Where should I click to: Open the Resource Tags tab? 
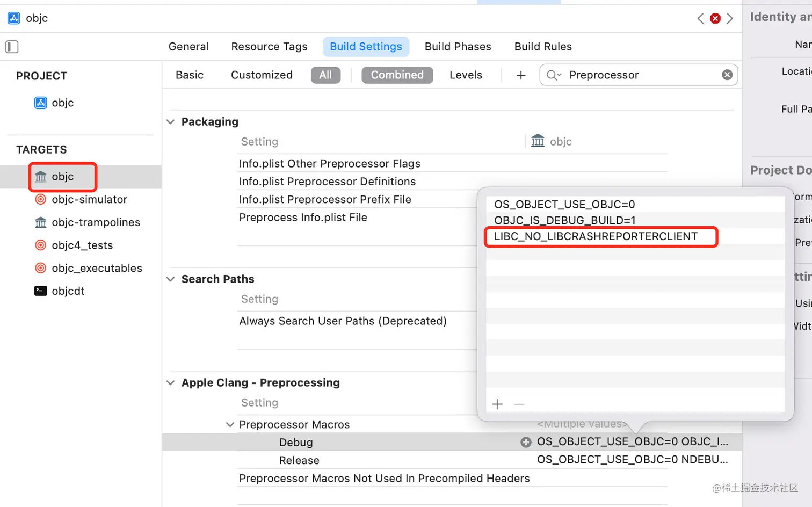point(269,47)
